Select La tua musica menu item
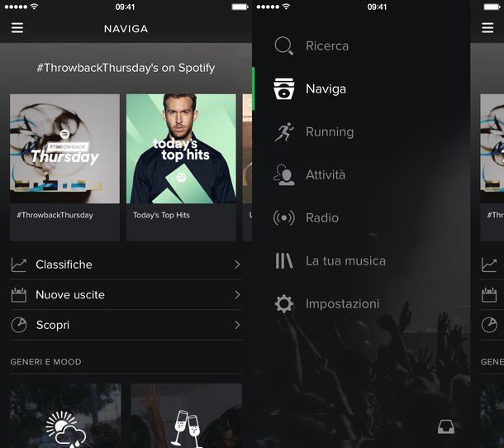Viewport: 504px width, 448px height. (345, 261)
